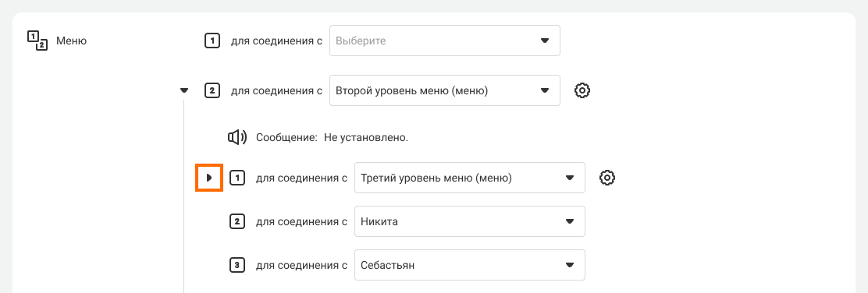Open the Второй уровень меню (меню) dropdown
This screenshot has height=293, width=868.
(444, 90)
